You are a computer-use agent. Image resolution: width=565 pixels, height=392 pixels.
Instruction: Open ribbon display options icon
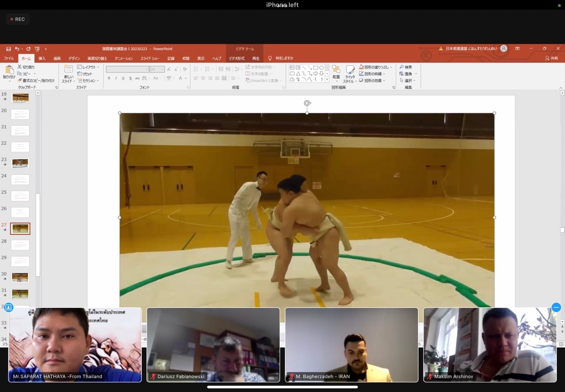tap(517, 48)
